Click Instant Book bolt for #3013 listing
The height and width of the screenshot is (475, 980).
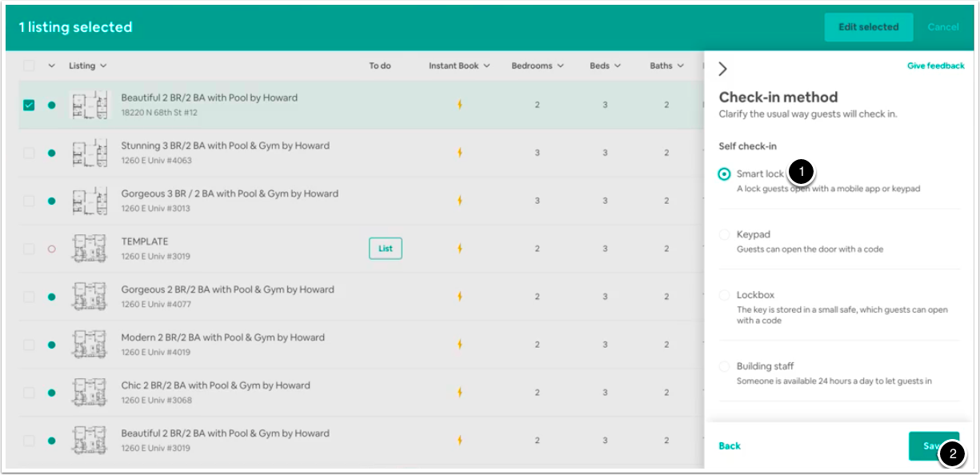pos(459,201)
